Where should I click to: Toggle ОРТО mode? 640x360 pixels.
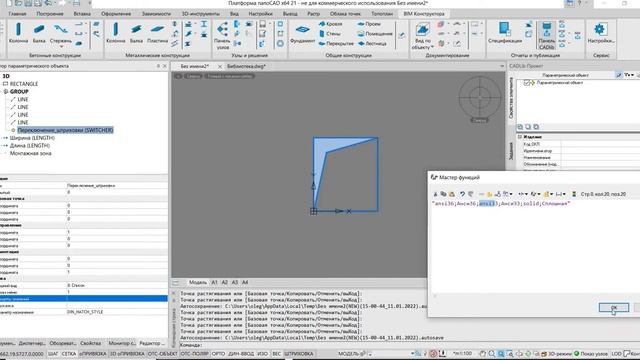tap(218, 354)
